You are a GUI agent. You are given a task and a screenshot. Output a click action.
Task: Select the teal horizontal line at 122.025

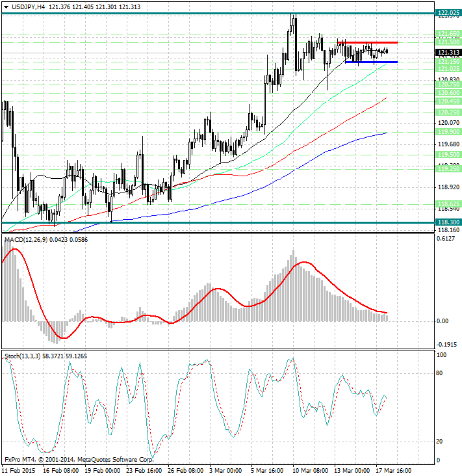(218, 14)
